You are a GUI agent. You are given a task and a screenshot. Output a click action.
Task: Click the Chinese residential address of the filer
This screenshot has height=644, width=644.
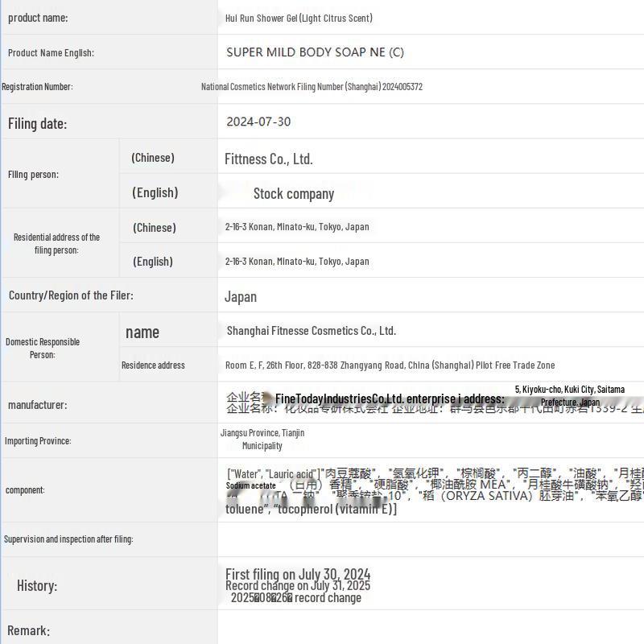297,227
